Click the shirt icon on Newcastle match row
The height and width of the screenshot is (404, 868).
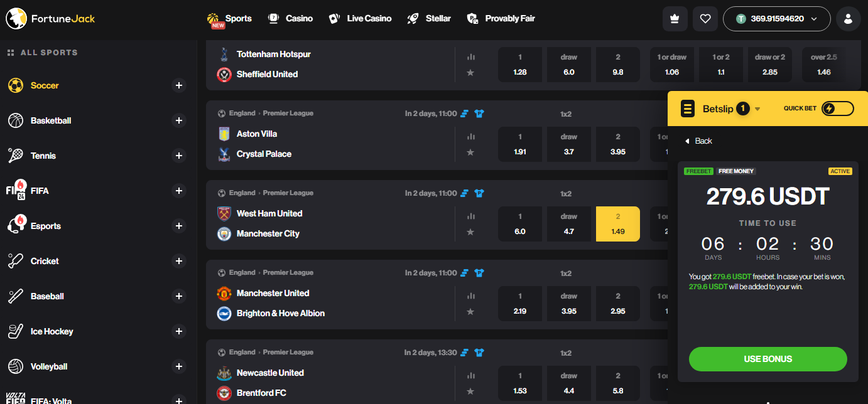(480, 353)
